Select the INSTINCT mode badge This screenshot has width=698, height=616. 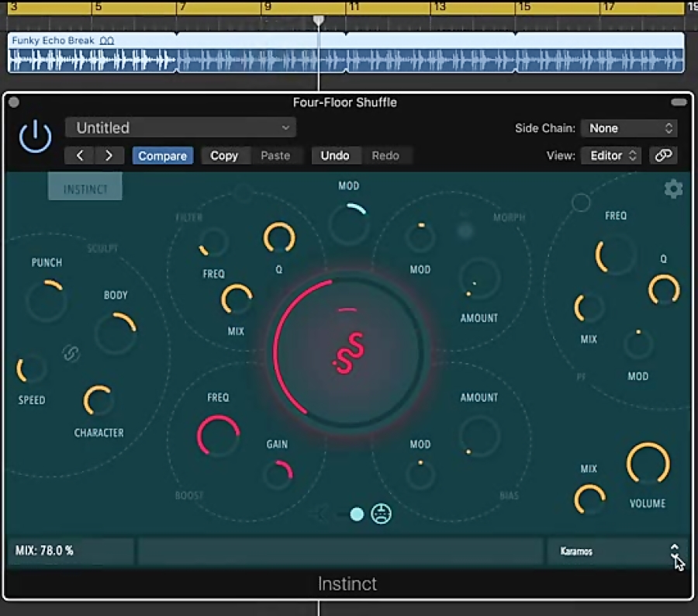[85, 187]
